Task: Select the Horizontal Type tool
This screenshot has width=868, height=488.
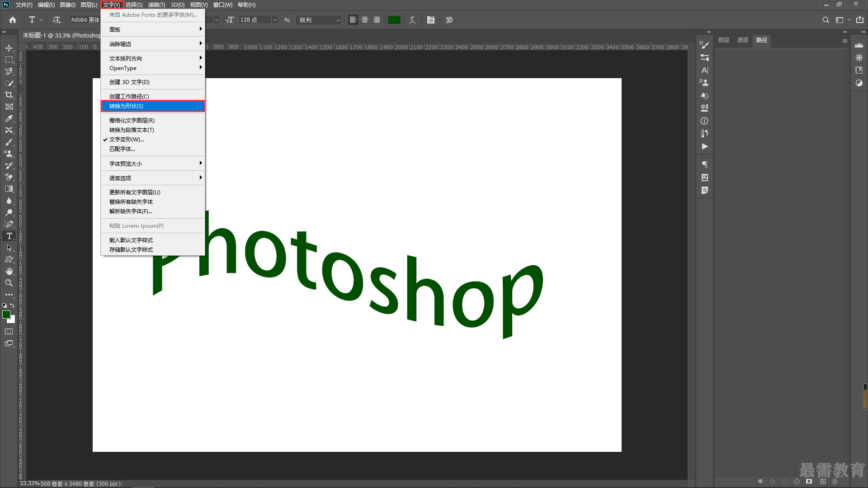Action: tap(9, 236)
